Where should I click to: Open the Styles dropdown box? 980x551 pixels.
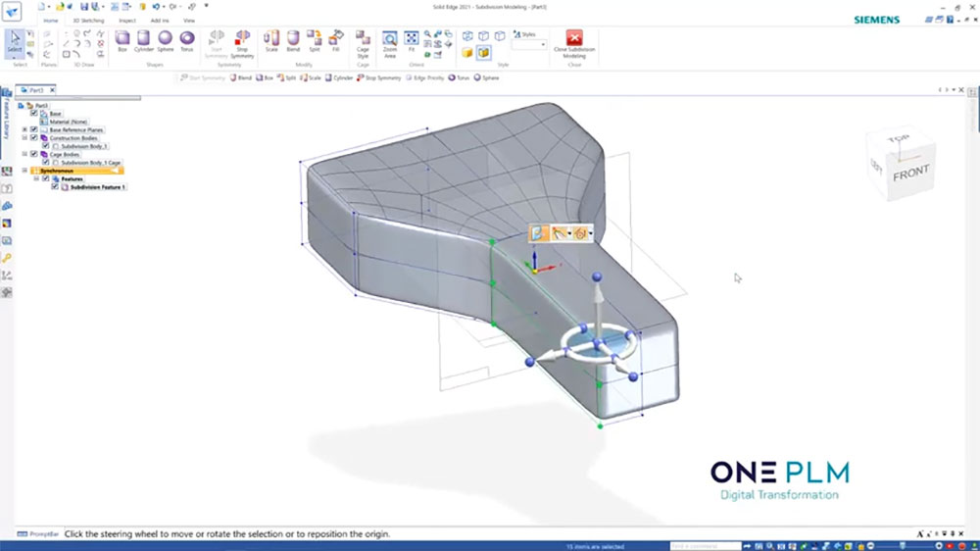[529, 44]
